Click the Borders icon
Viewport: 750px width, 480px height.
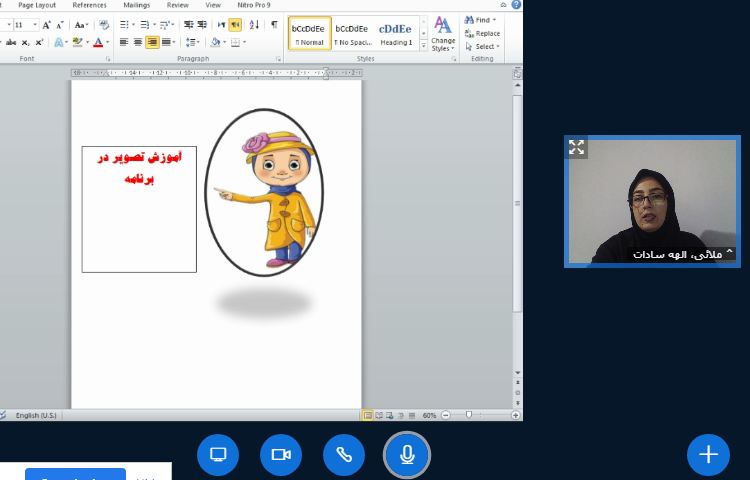click(235, 43)
